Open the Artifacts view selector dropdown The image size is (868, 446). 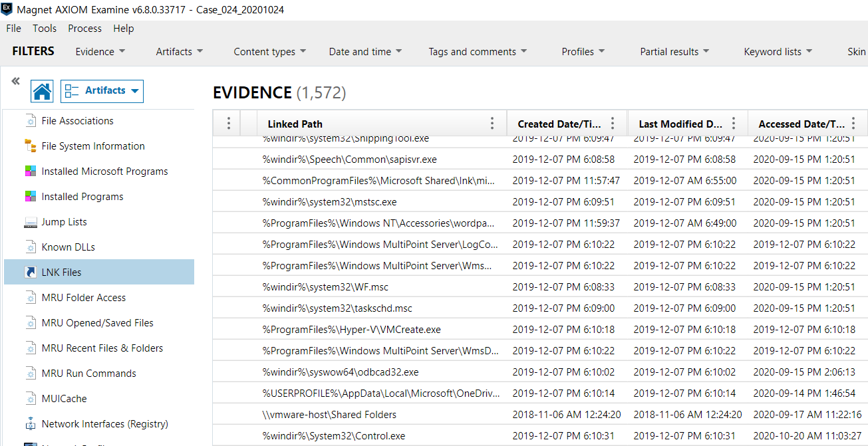pyautogui.click(x=102, y=91)
